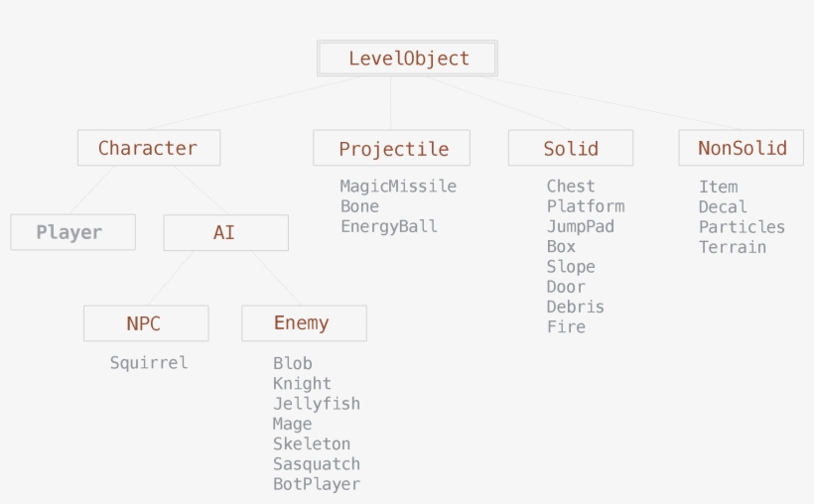Select the Solid class box
This screenshot has width=814, height=504.
[x=570, y=149]
